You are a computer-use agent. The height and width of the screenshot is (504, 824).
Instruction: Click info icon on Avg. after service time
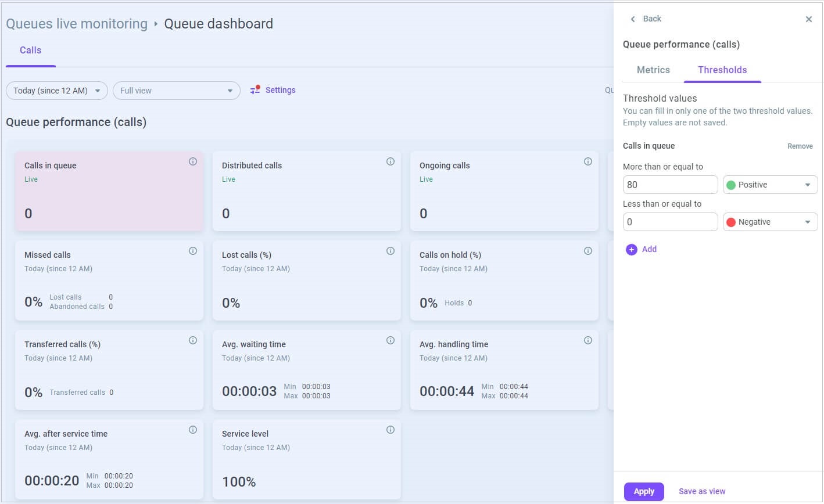coord(193,430)
